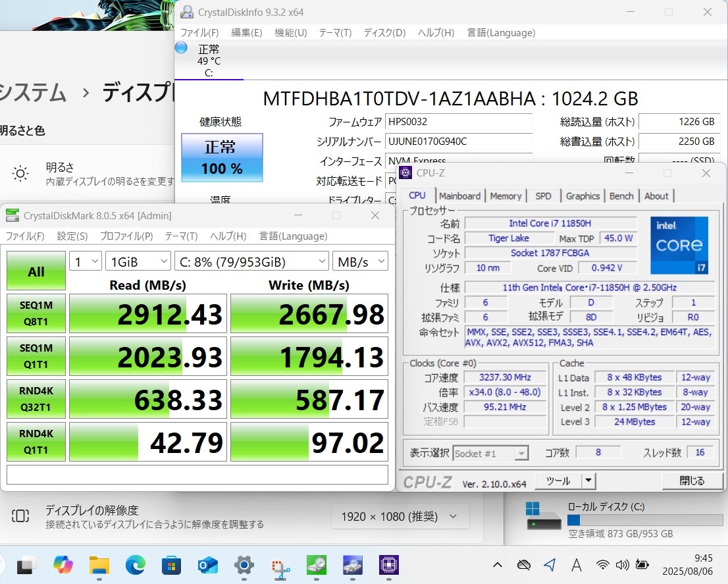Click the 閉じる button in CPU-Z

692,481
